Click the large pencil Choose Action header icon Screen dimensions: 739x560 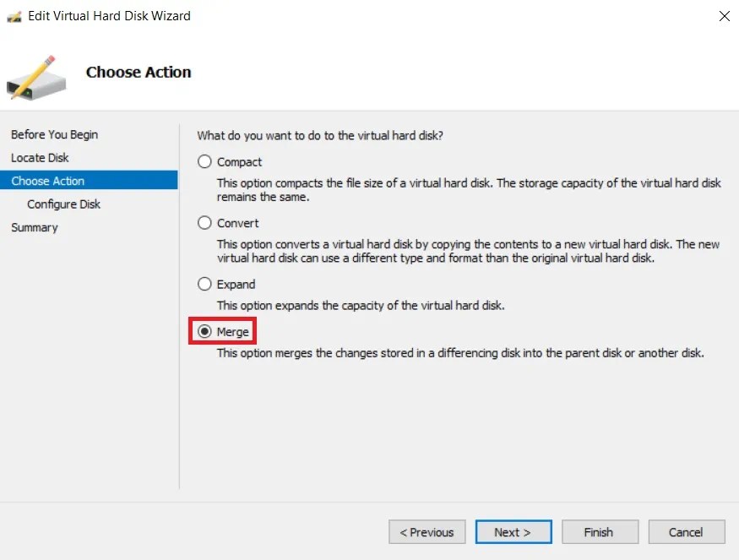[x=36, y=76]
